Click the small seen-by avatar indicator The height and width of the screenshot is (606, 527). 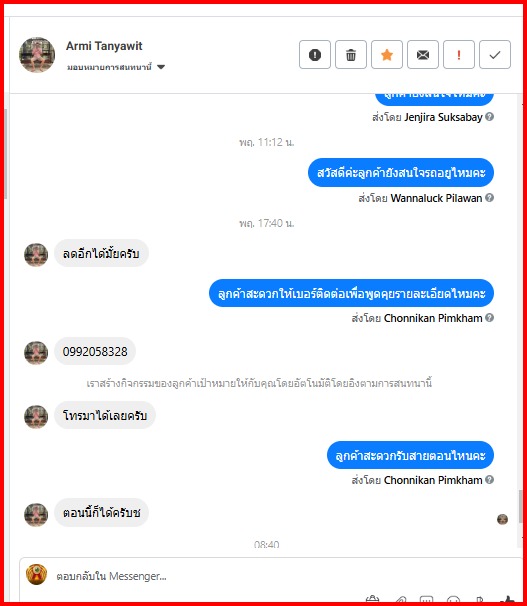[x=502, y=519]
